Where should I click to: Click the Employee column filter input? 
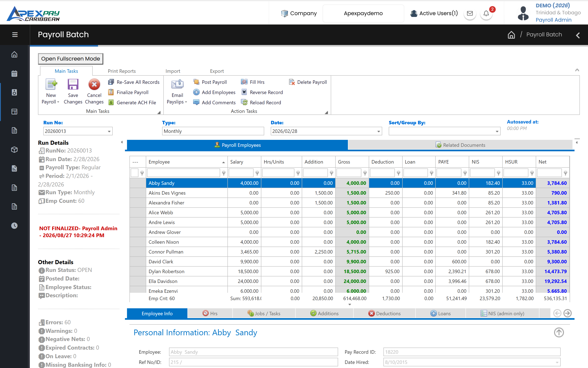pos(184,173)
